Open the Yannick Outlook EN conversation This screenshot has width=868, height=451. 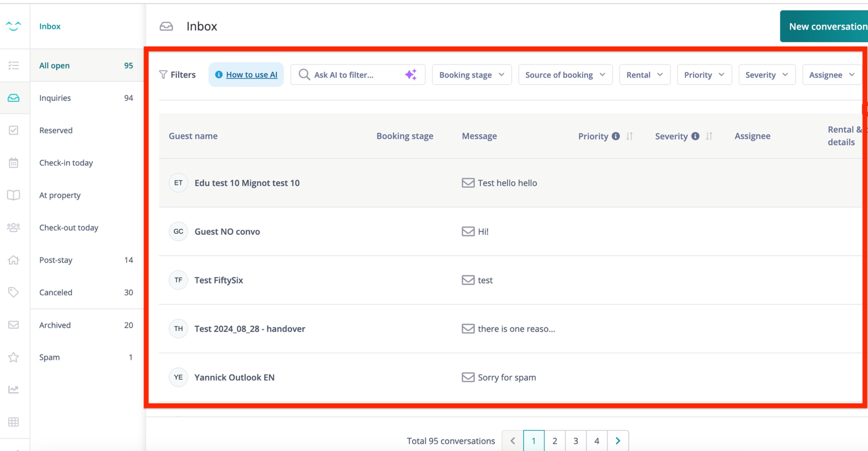pos(234,377)
